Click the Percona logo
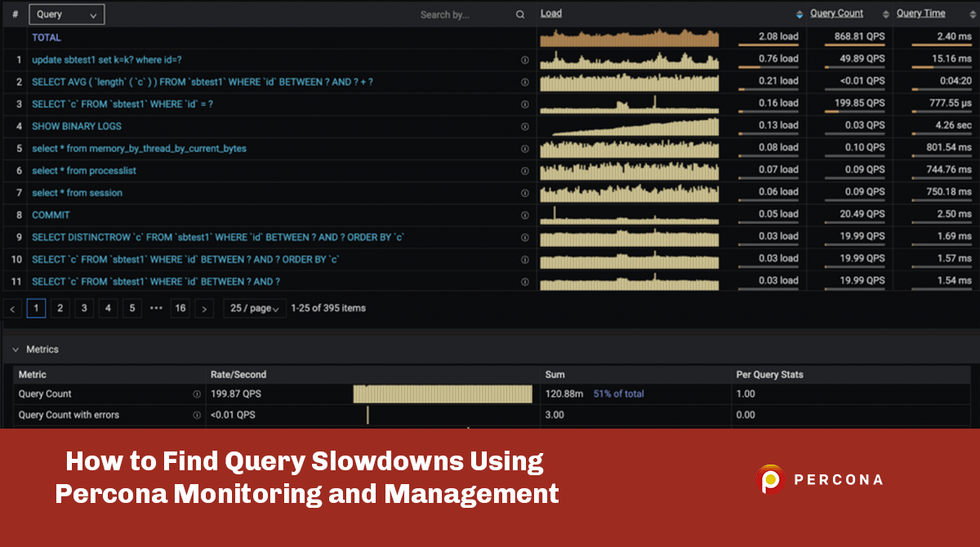The image size is (980, 547). click(x=819, y=479)
